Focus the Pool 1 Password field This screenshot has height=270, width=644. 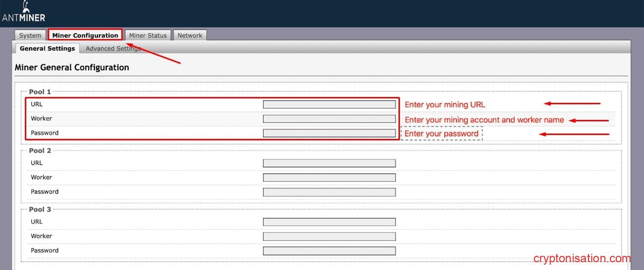tap(329, 133)
